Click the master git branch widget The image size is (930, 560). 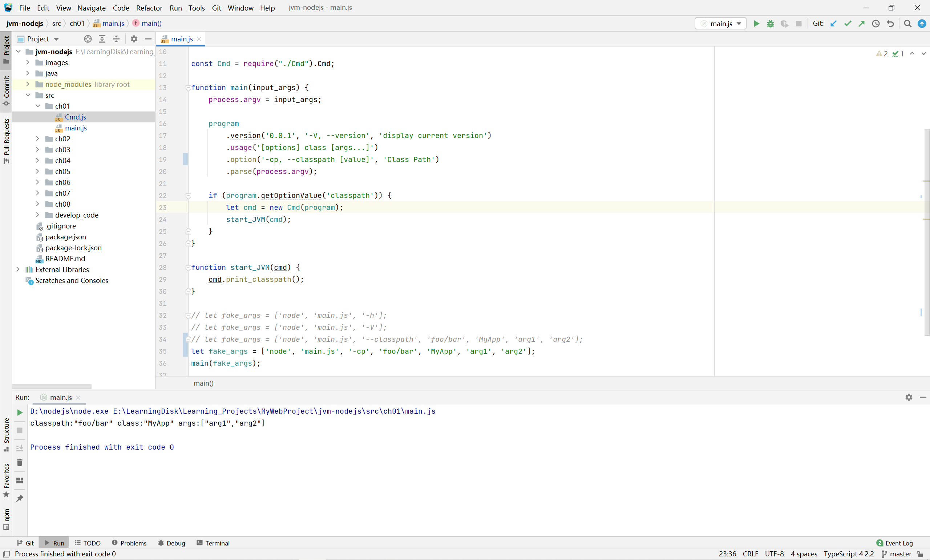897,553
